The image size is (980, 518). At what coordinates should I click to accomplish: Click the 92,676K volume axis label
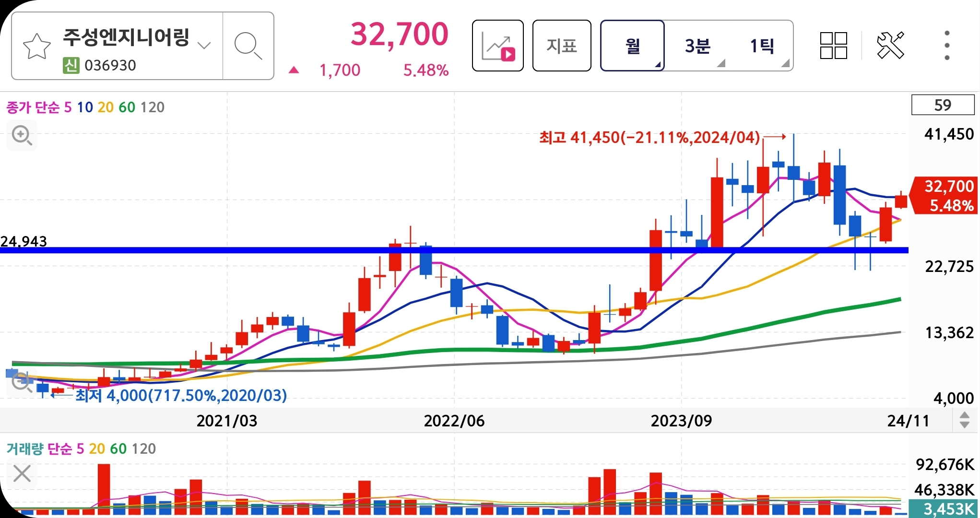(945, 464)
